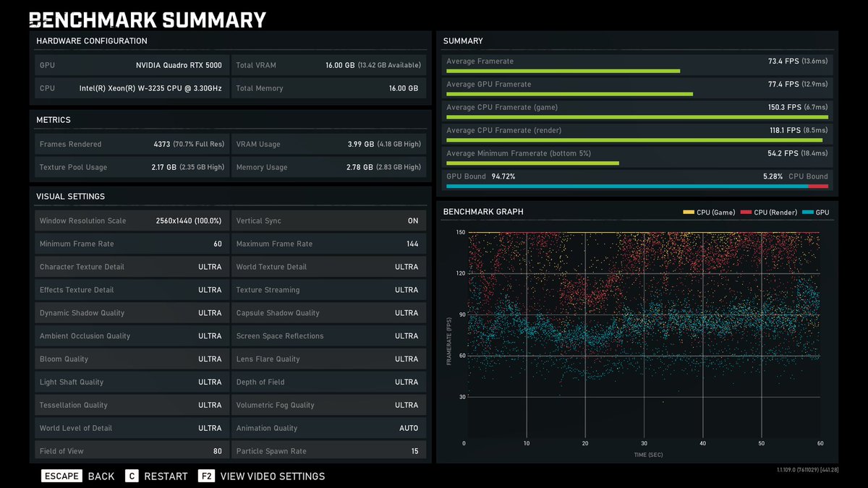Select the SUMMARY panel header

point(463,40)
